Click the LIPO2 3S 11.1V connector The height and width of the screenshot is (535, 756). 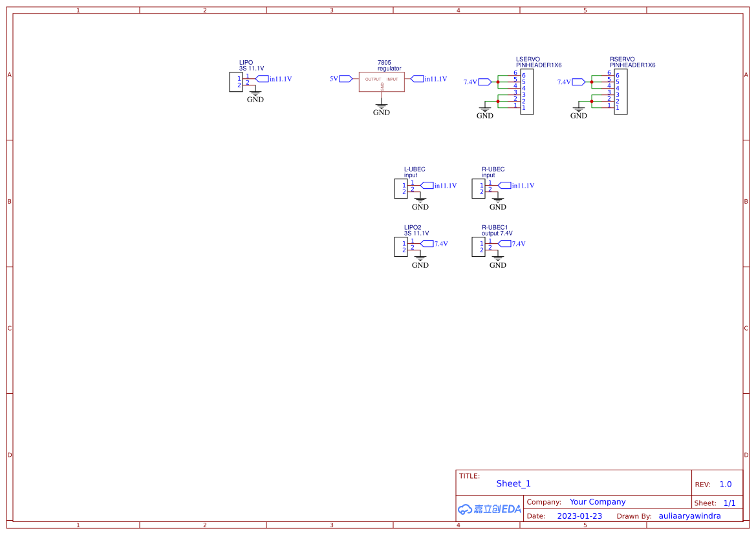tap(401, 246)
